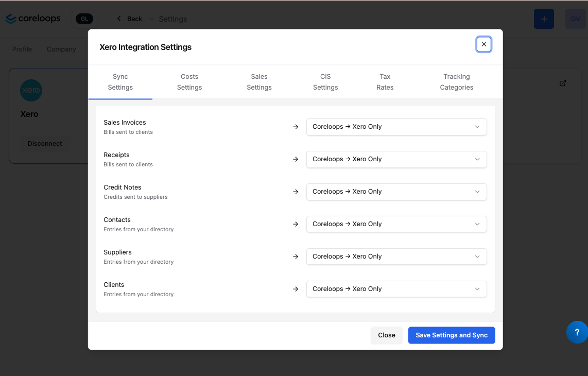Click the arrow icon beside Suppliers

coord(296,257)
